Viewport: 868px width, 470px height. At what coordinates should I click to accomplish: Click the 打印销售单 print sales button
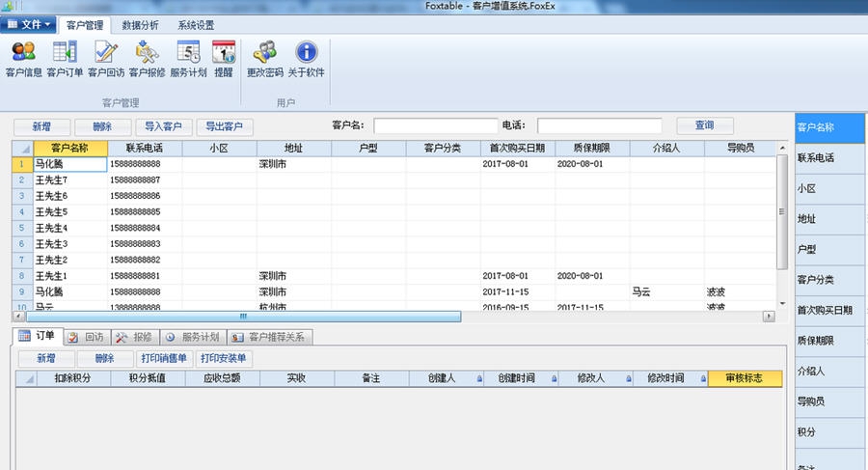point(164,359)
